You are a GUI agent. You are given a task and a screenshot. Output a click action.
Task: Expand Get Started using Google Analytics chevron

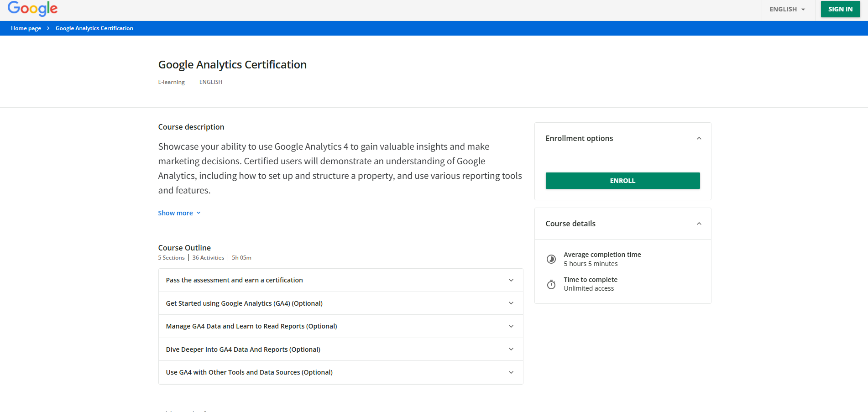point(511,303)
